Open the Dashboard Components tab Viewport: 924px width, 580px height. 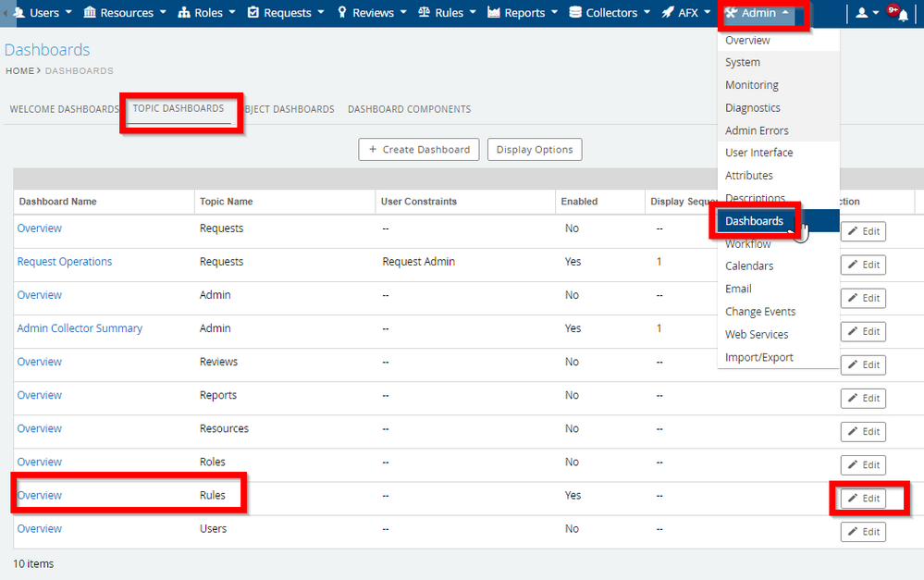pos(409,109)
